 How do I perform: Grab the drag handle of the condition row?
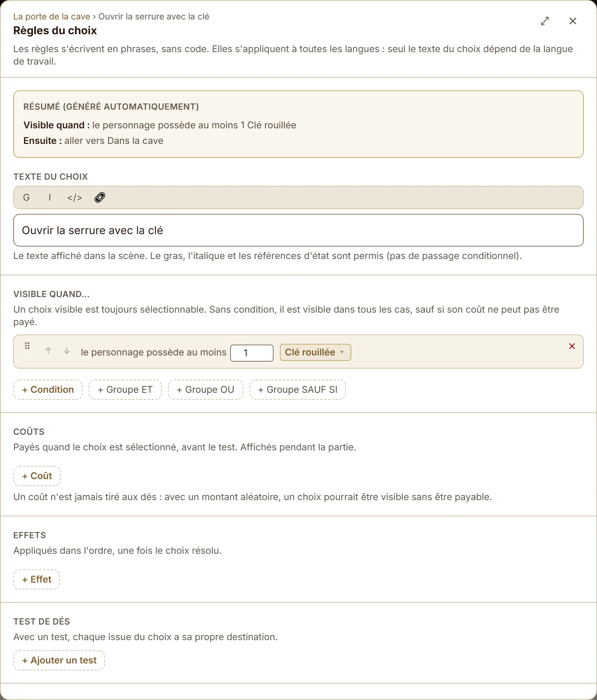tap(27, 346)
